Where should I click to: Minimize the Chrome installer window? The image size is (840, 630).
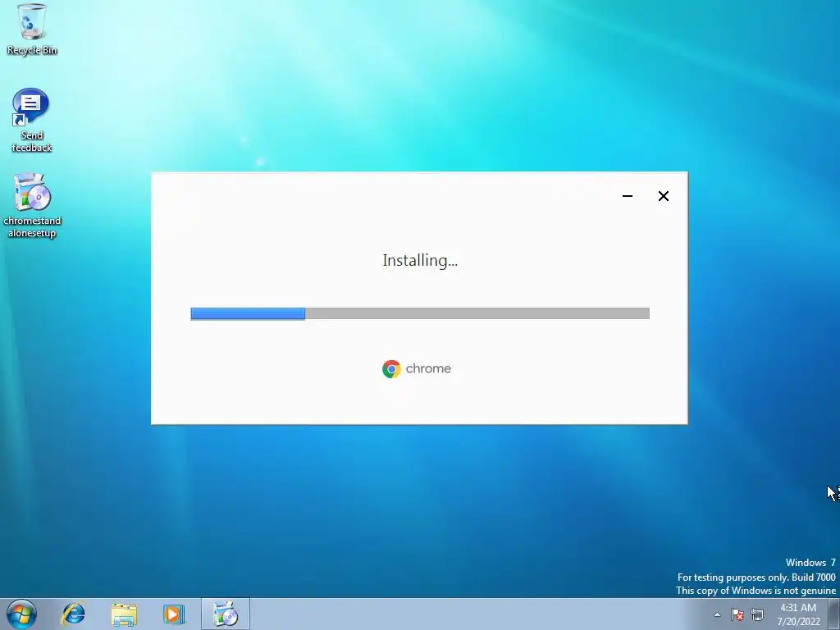(628, 196)
